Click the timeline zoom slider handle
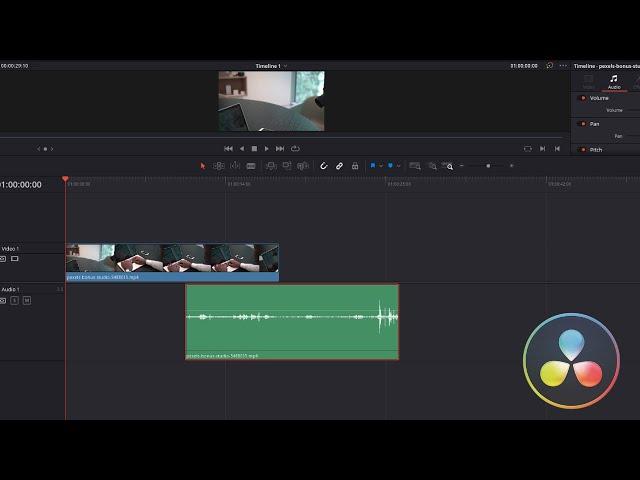This screenshot has width=640, height=480. (x=488, y=166)
